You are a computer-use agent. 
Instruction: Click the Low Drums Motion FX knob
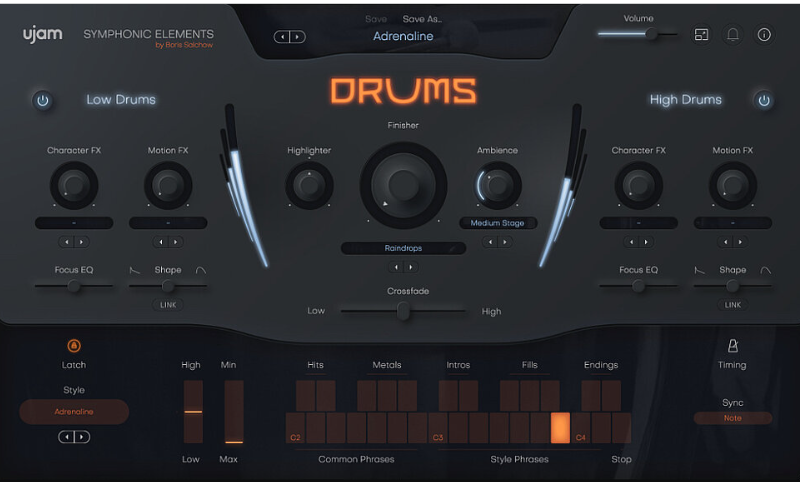pyautogui.click(x=168, y=186)
